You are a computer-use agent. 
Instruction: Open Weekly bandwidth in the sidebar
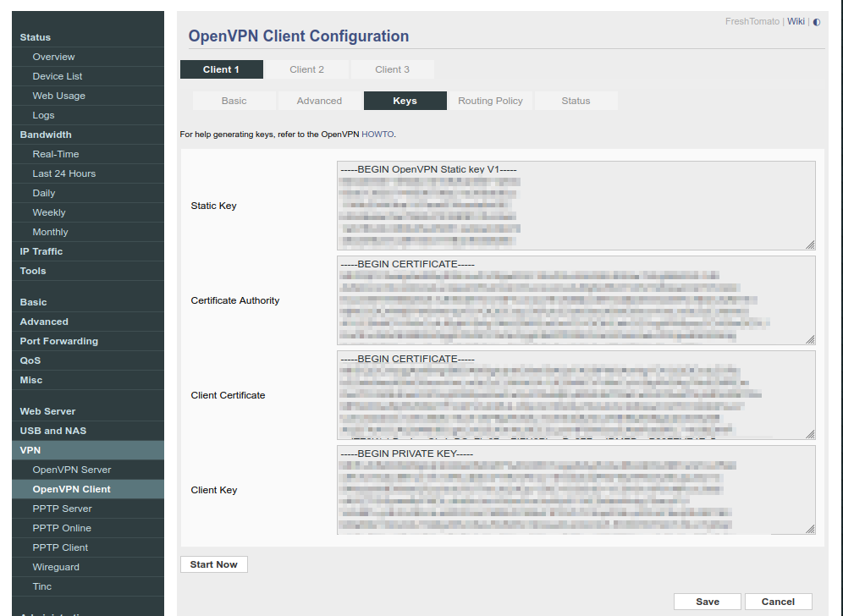pos(88,212)
